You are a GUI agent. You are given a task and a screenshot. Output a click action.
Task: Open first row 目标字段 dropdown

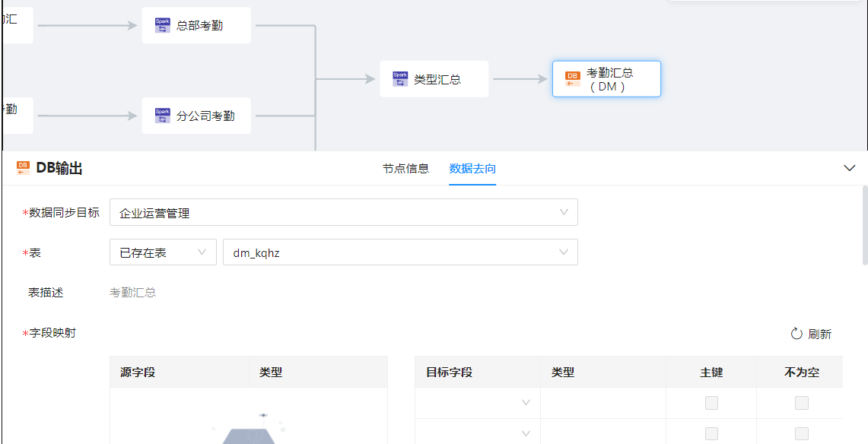[477, 403]
